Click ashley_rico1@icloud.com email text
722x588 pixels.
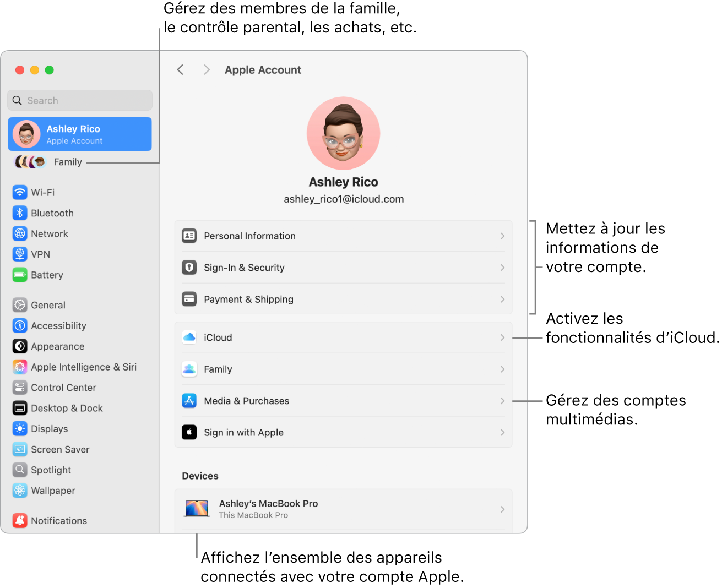pyautogui.click(x=344, y=199)
